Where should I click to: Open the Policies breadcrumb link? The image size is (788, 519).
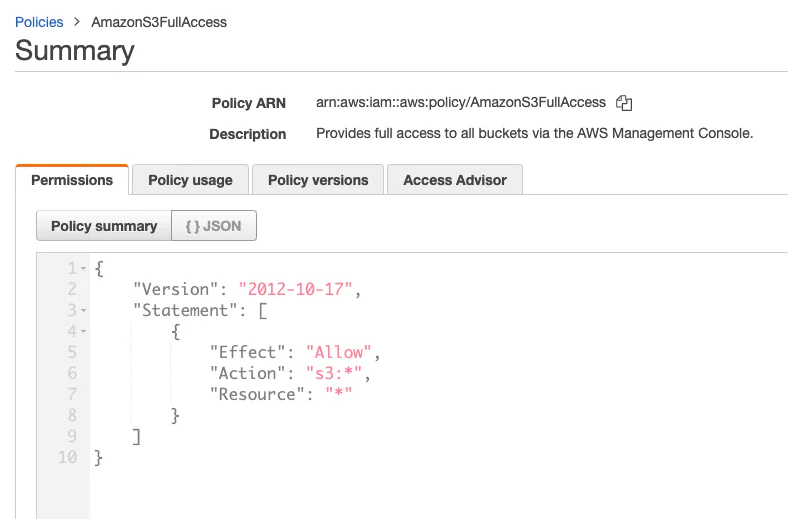(x=39, y=22)
